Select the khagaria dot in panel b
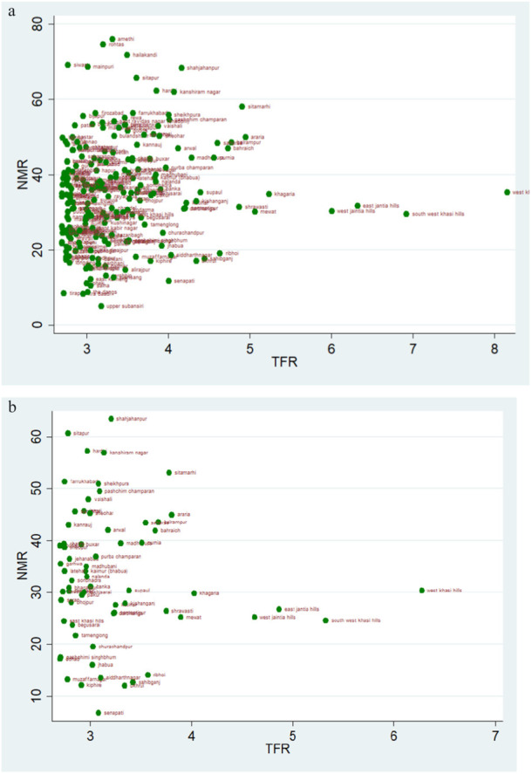This screenshot has height=774, width=532. pos(194,593)
